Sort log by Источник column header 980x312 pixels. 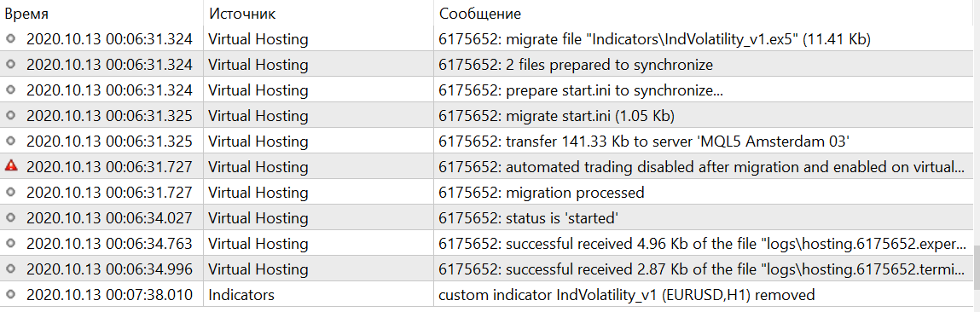242,13
